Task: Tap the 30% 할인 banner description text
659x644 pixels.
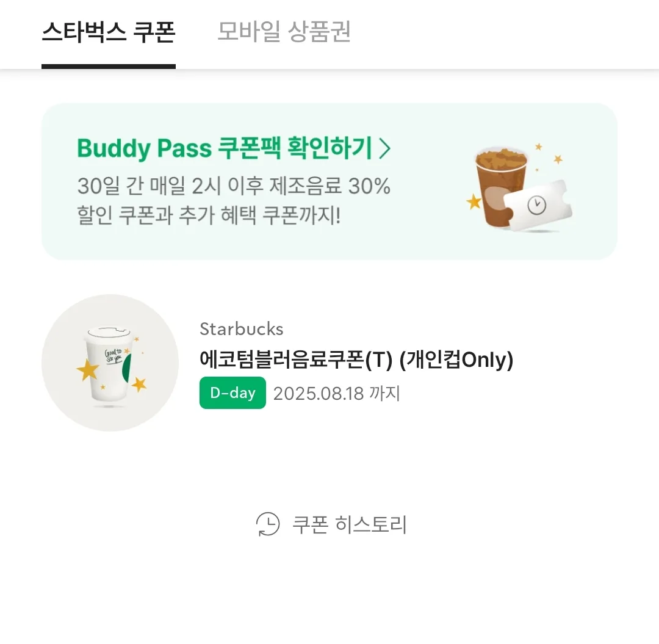Action: 234,200
